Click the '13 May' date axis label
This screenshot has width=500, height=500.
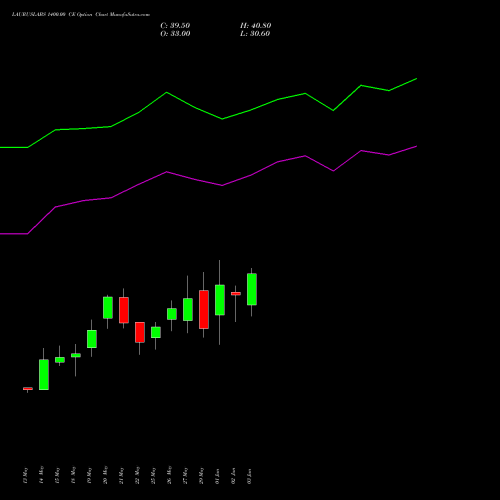tap(26, 475)
